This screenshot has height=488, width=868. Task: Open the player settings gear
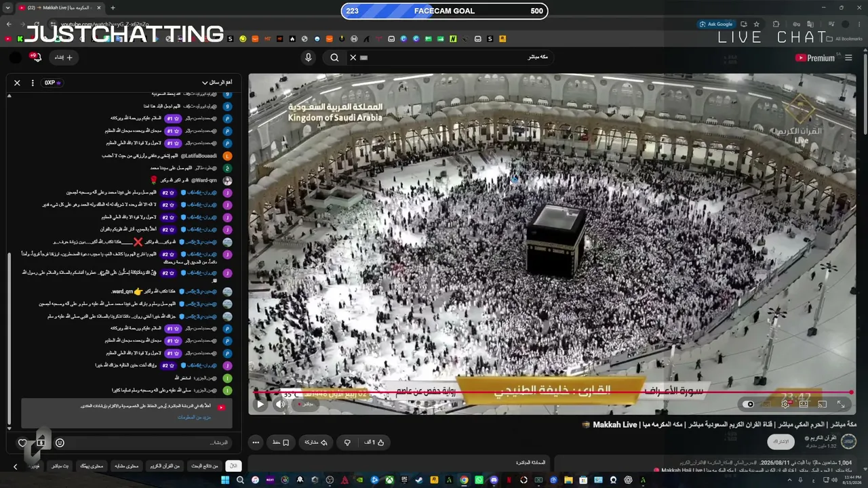point(785,404)
